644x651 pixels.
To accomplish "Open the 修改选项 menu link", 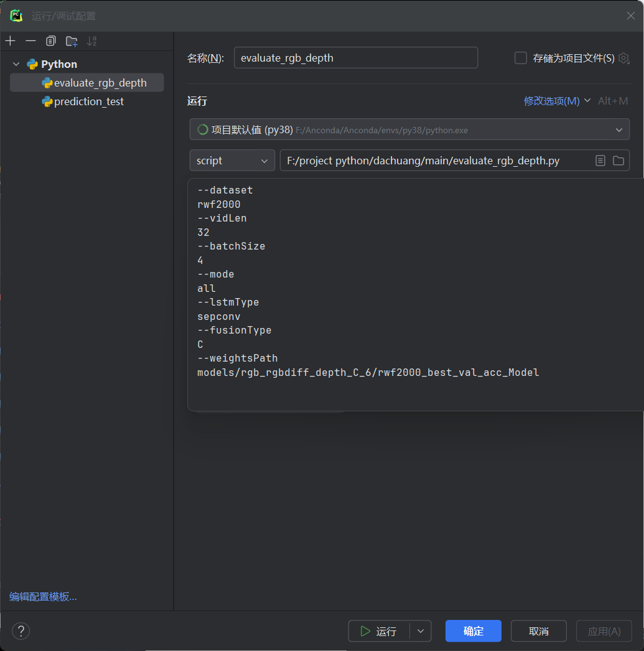I will [552, 101].
